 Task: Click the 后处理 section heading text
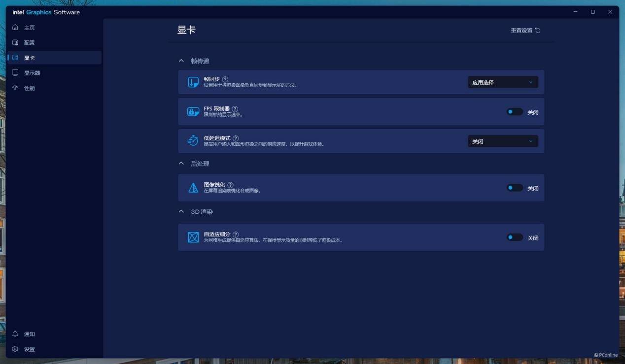pos(200,164)
